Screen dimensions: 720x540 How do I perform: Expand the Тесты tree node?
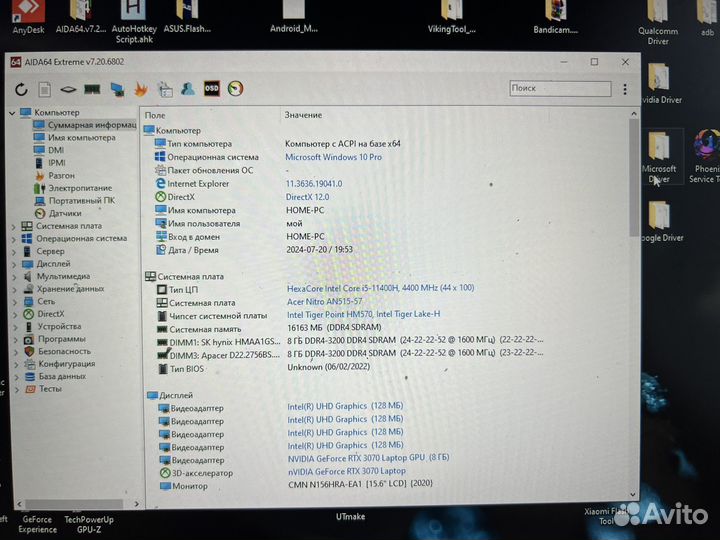(x=17, y=389)
